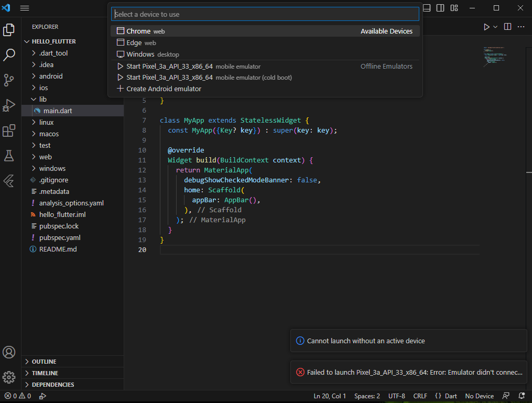532x403 pixels.
Task: Click No Device in status bar
Action: pos(480,396)
